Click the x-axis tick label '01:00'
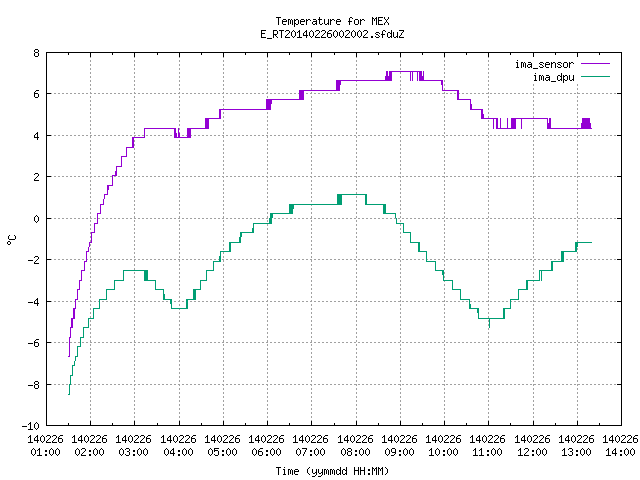This screenshot has width=640, height=480. click(45, 452)
